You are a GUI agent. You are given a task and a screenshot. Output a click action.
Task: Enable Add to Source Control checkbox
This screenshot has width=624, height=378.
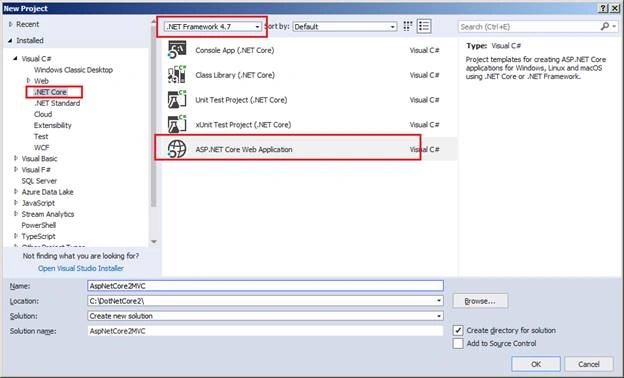(458, 343)
